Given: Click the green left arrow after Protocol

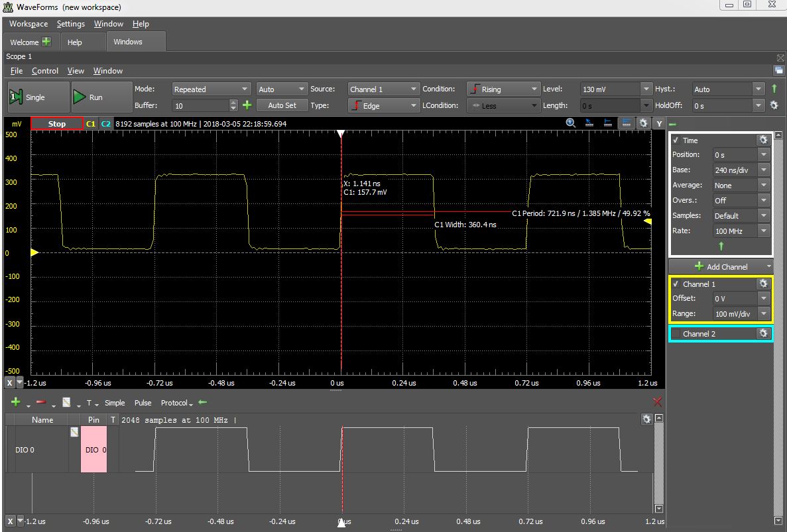Looking at the screenshot, I should 202,402.
